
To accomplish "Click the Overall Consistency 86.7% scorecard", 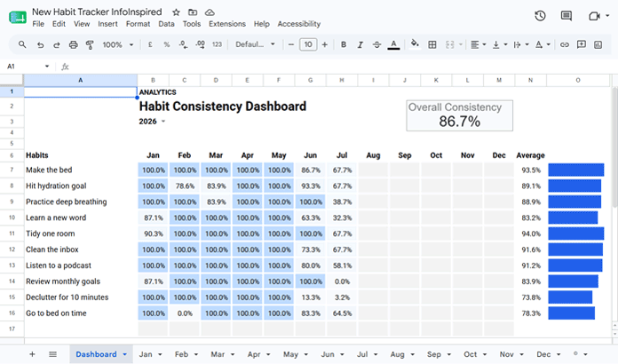I will pos(460,115).
